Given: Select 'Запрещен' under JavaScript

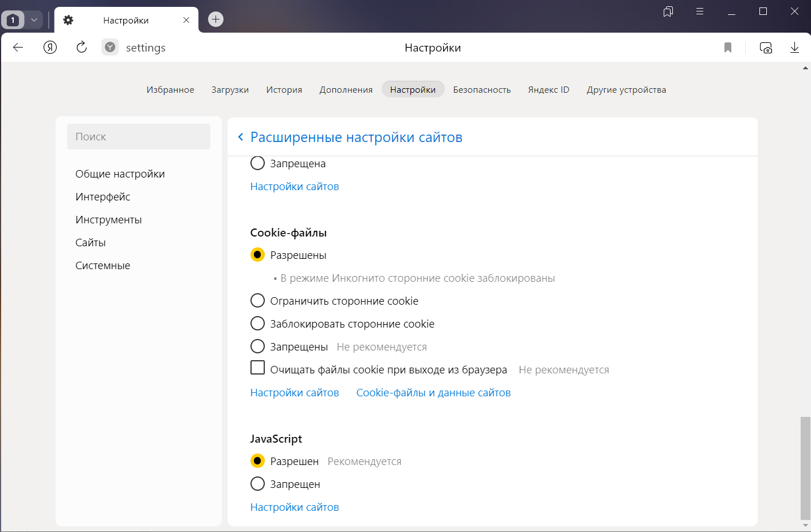Looking at the screenshot, I should click(257, 484).
